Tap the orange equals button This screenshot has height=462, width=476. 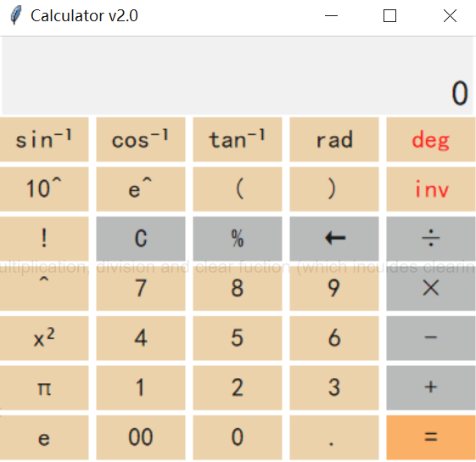point(431,437)
